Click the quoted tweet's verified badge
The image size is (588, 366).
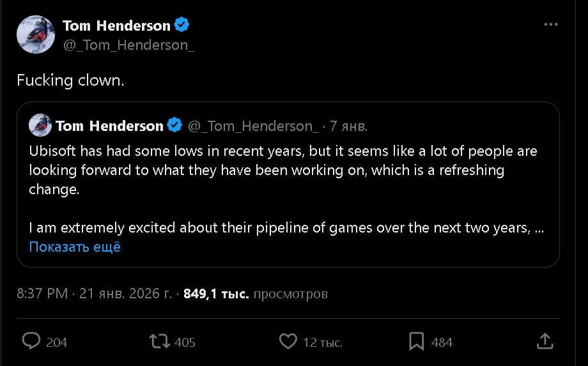tap(174, 126)
